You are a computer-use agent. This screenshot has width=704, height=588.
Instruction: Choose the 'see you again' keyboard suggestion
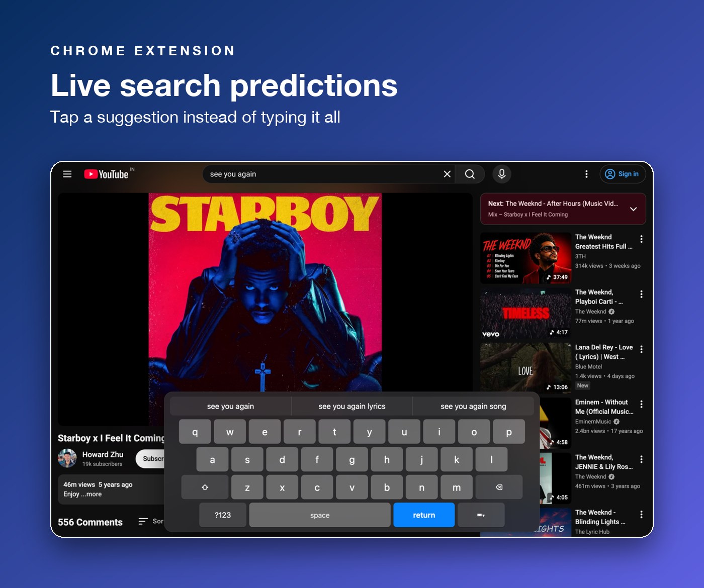[230, 406]
